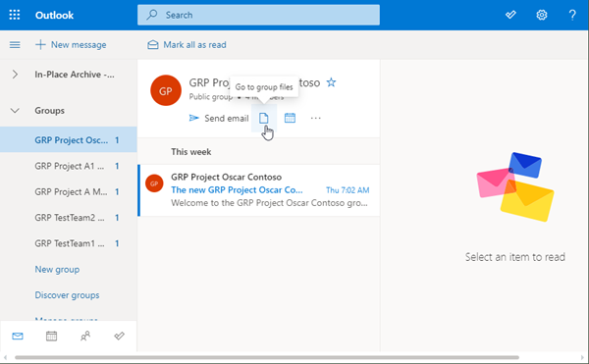
Task: Click the New group link
Action: (57, 270)
